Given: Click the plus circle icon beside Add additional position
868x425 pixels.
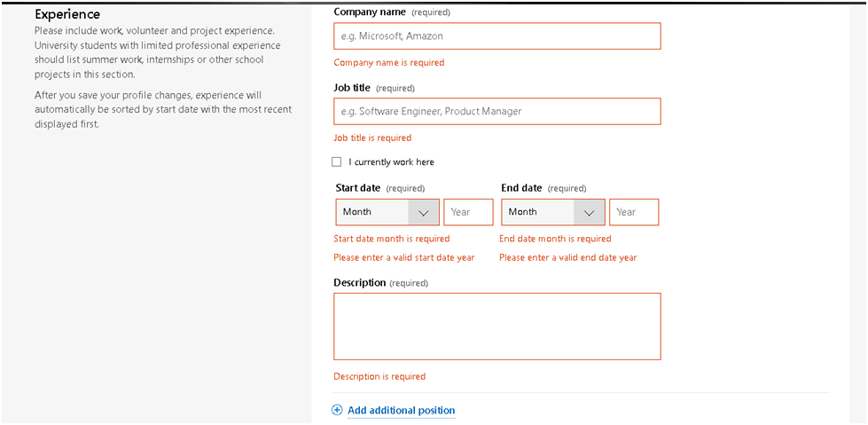Looking at the screenshot, I should coord(337,410).
